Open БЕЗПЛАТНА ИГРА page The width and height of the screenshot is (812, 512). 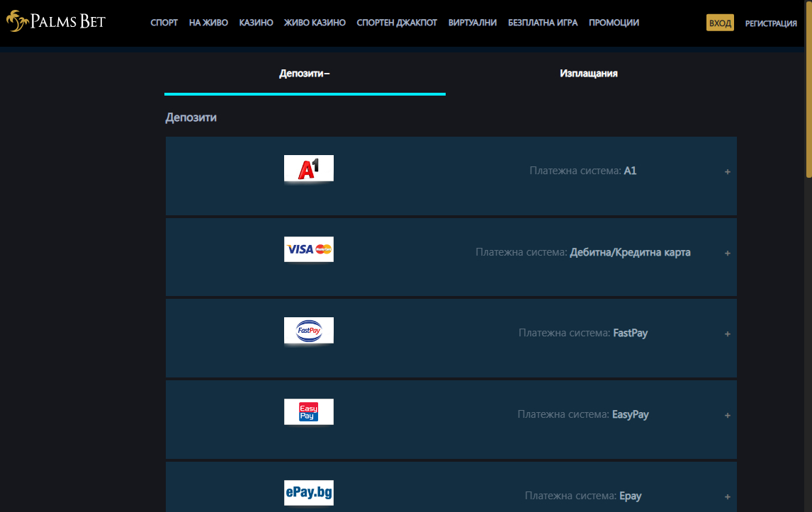click(543, 23)
